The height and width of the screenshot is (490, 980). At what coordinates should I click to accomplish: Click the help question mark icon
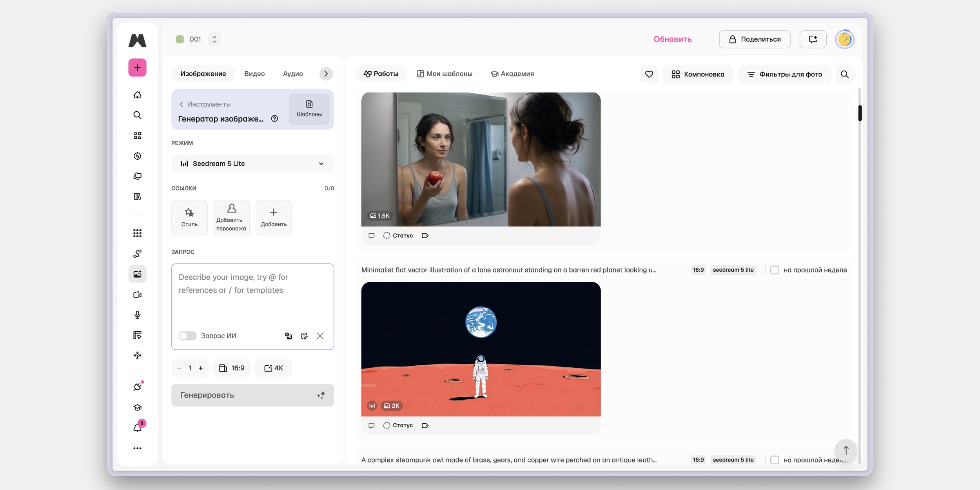pos(275,118)
